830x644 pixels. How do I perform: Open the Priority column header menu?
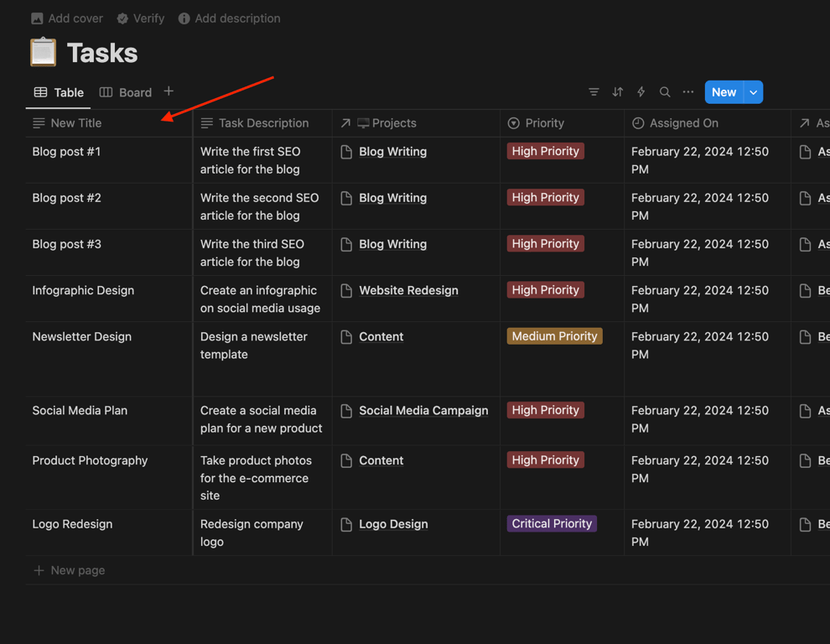pyautogui.click(x=544, y=123)
